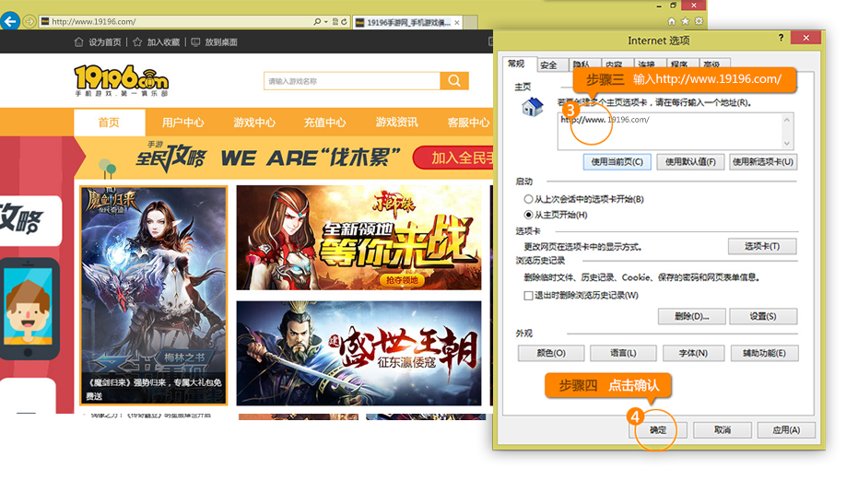Select 从上次会话中的选项卡开始 radio option
Image resolution: width=858 pixels, height=504 pixels.
528,199
